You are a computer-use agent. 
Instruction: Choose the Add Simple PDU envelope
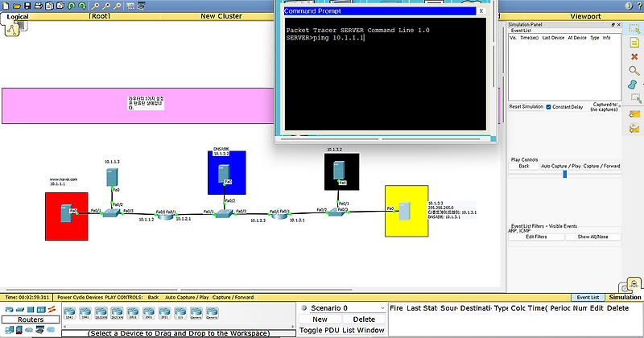634,114
